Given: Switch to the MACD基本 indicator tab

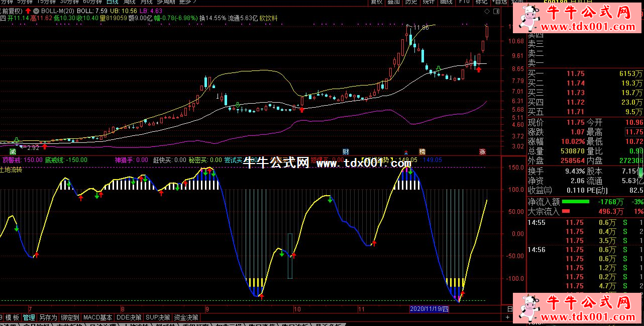Looking at the screenshot, I should click(x=98, y=317).
